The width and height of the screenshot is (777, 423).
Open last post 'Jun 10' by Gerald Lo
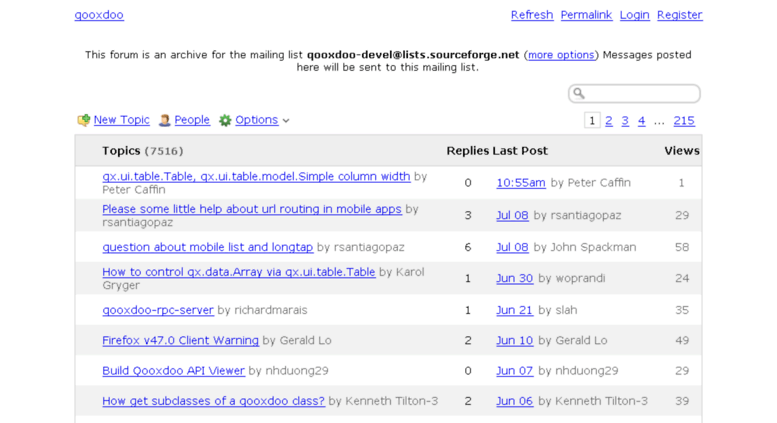click(514, 340)
